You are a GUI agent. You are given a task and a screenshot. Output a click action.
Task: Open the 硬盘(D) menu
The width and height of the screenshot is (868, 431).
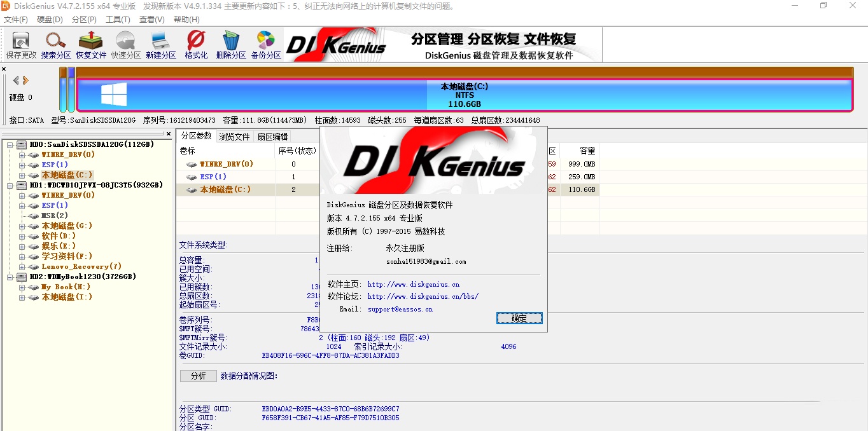point(50,20)
